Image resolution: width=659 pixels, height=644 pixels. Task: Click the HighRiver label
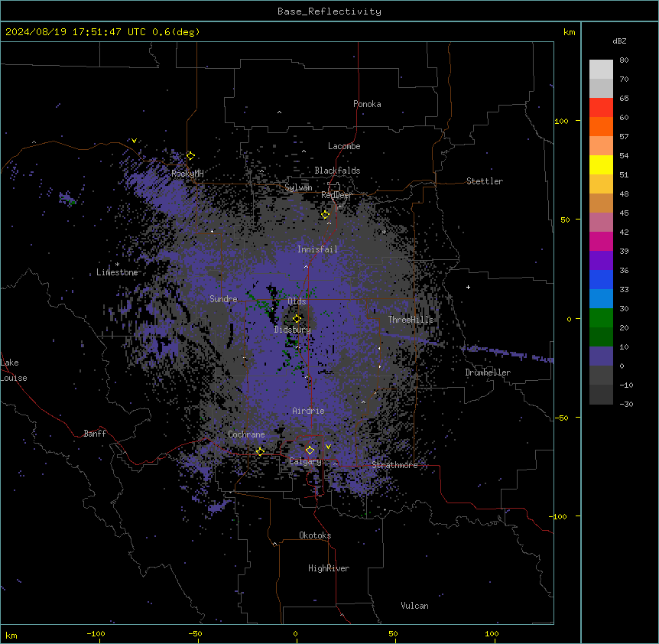(329, 568)
